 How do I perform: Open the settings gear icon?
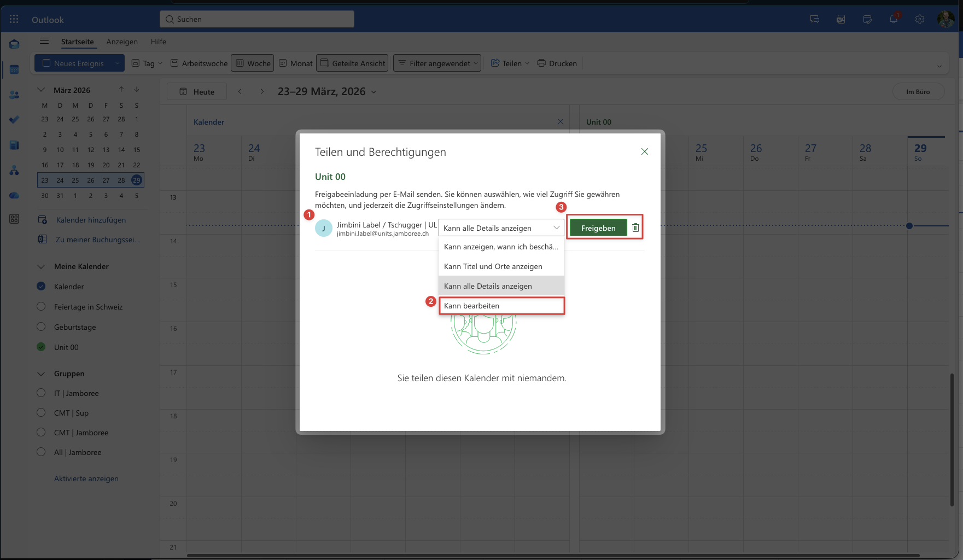tap(920, 19)
